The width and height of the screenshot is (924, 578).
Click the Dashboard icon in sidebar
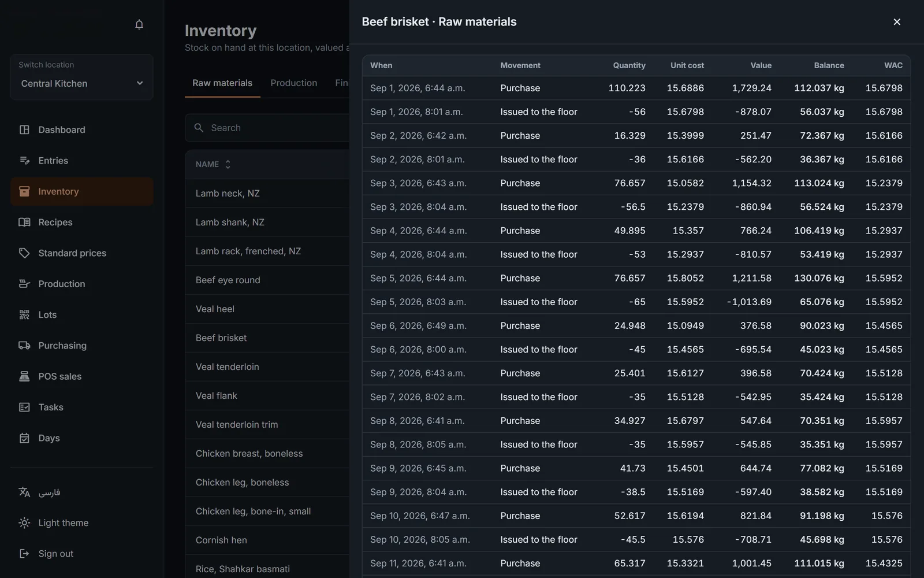[x=24, y=129]
